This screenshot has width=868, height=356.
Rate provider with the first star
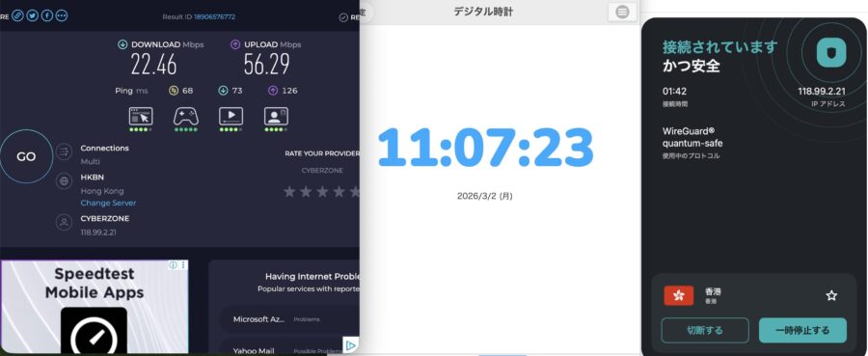tap(289, 192)
